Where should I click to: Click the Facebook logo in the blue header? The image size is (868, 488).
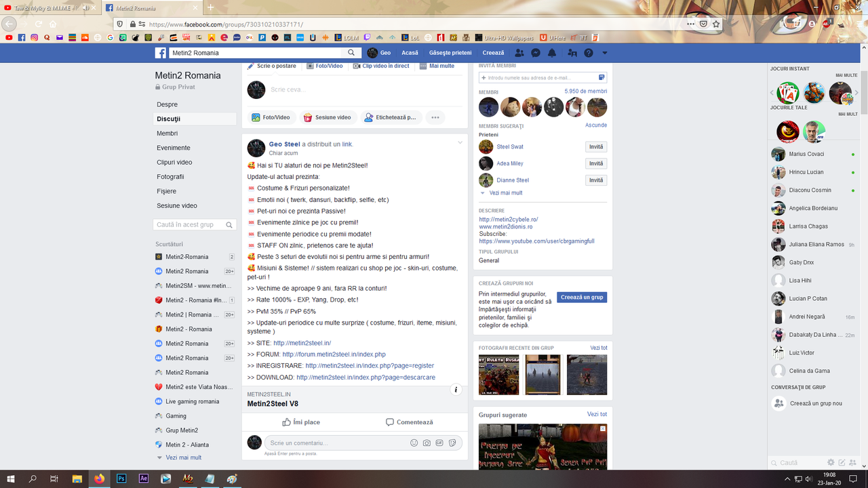pos(161,53)
